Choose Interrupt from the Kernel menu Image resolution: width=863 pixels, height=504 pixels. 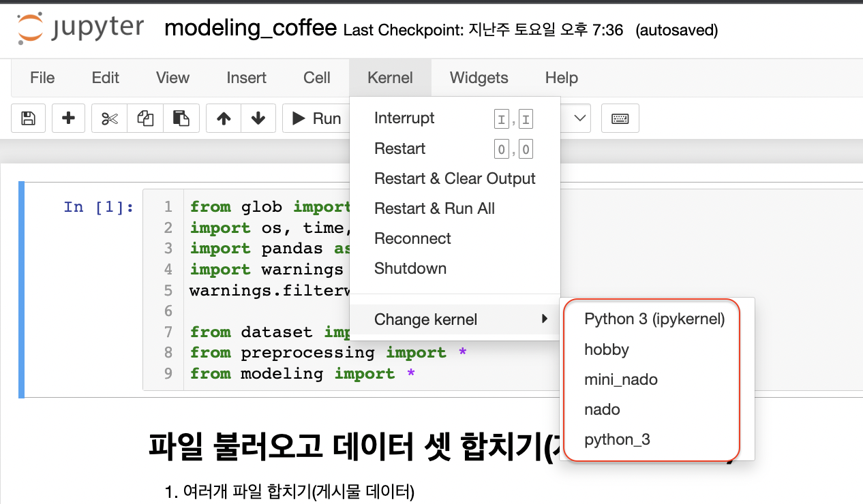404,118
